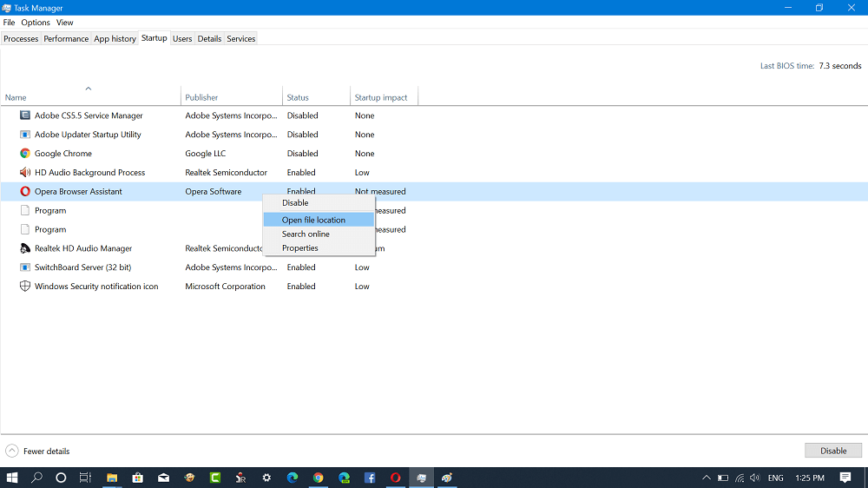Open Mail app from taskbar

[163, 478]
